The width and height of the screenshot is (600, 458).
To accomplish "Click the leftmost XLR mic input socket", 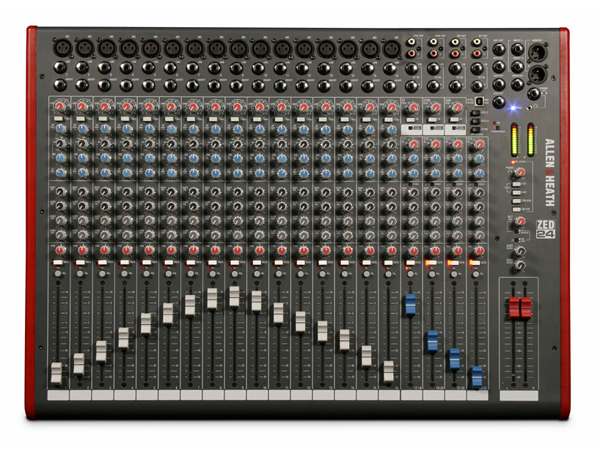I will (x=62, y=47).
